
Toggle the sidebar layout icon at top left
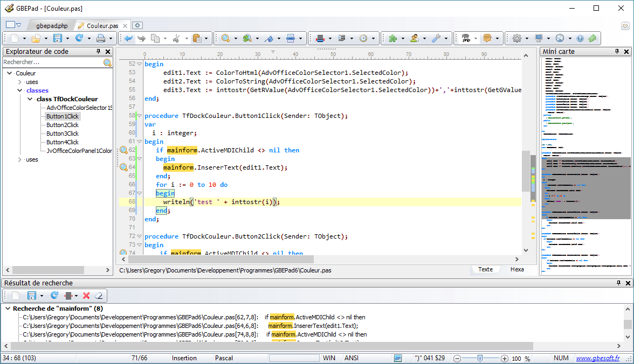click(11, 25)
